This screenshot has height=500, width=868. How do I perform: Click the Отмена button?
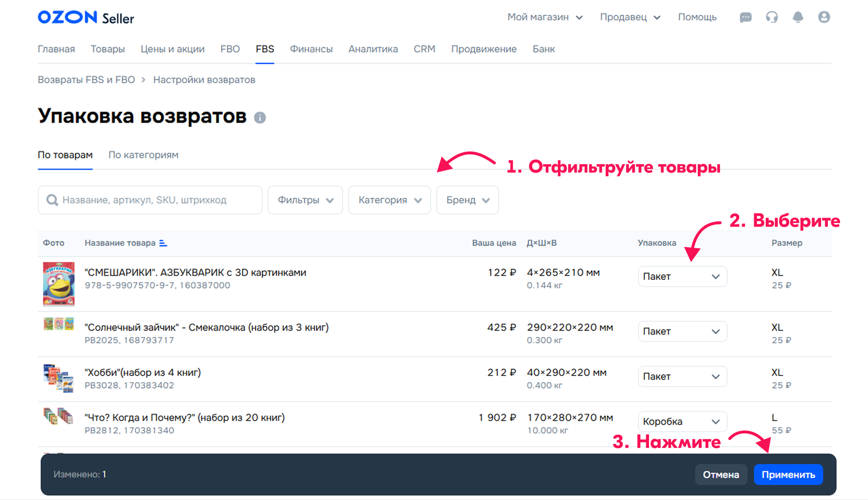[721, 474]
